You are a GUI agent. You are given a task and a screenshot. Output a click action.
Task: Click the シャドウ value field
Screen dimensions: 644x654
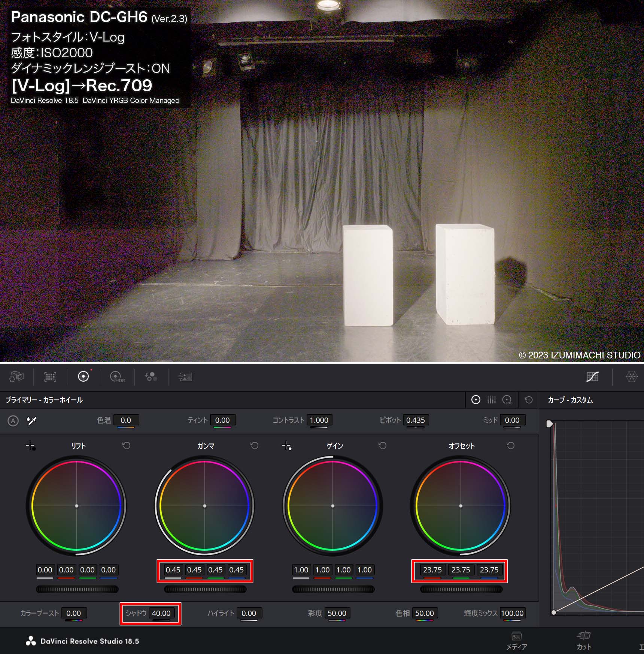tap(161, 613)
